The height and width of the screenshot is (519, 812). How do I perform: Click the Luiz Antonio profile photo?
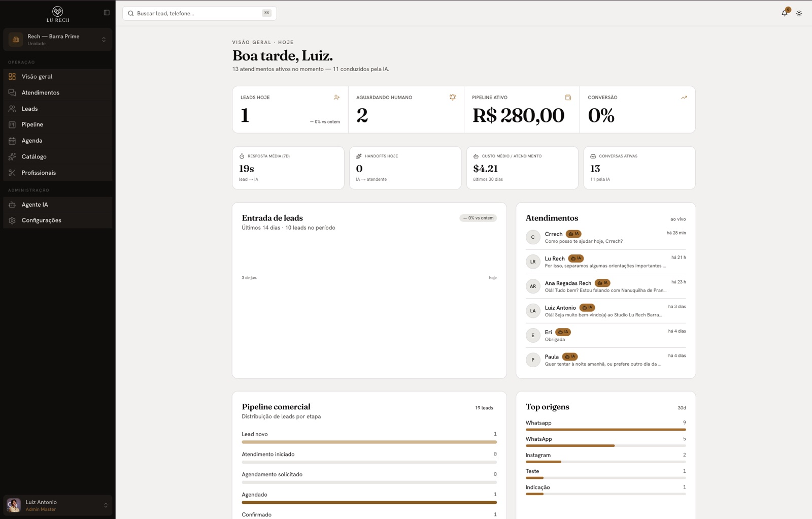(14, 505)
